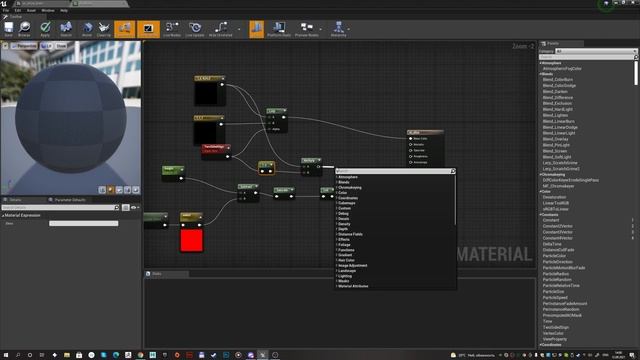
Task: Expand Coordinates in the context menu
Action: click(x=348, y=198)
